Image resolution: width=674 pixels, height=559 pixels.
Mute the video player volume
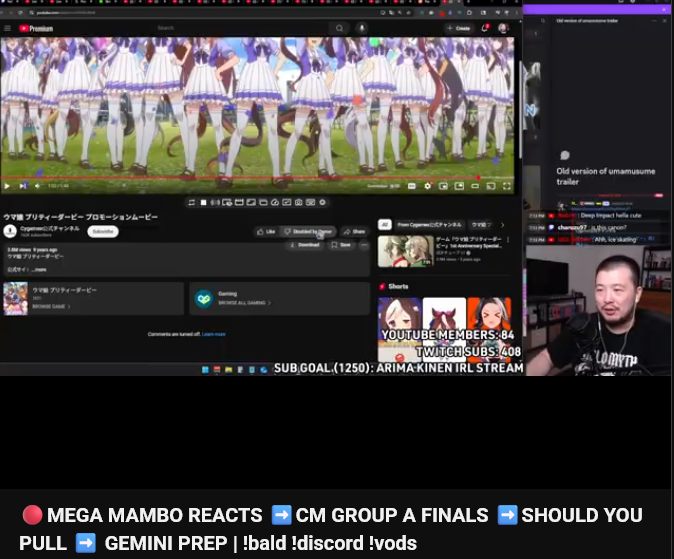coord(37,186)
